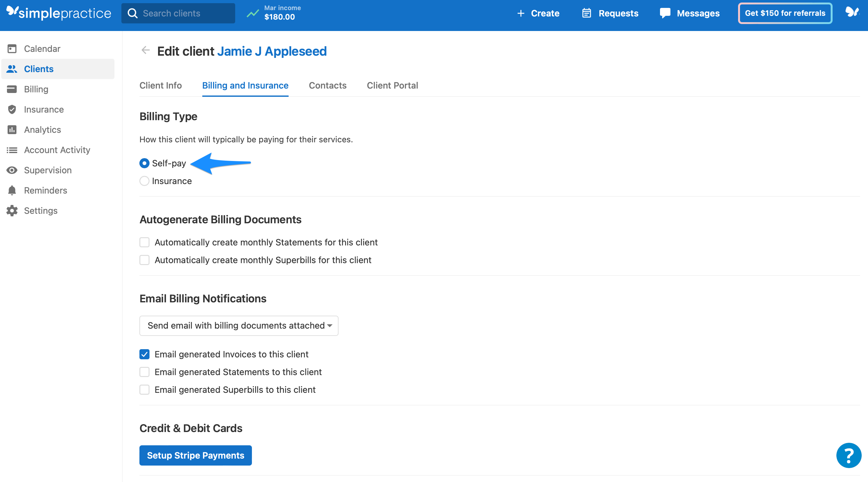The width and height of the screenshot is (868, 482).
Task: Select the Self-pay billing type
Action: point(144,164)
